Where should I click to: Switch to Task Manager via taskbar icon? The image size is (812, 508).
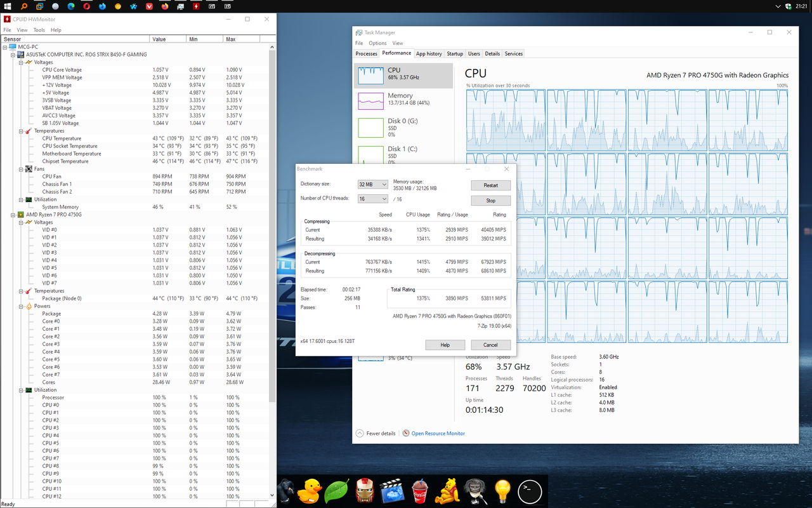pyautogui.click(x=181, y=6)
